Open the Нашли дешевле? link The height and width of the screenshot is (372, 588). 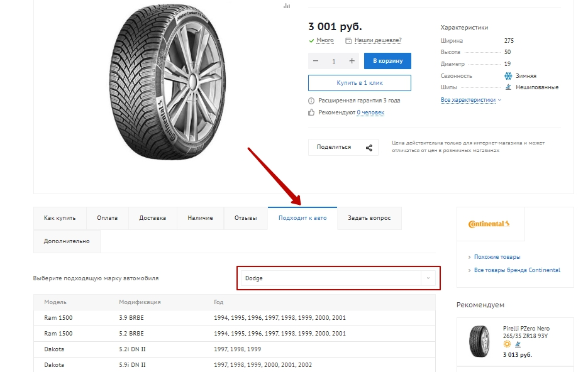tap(378, 40)
